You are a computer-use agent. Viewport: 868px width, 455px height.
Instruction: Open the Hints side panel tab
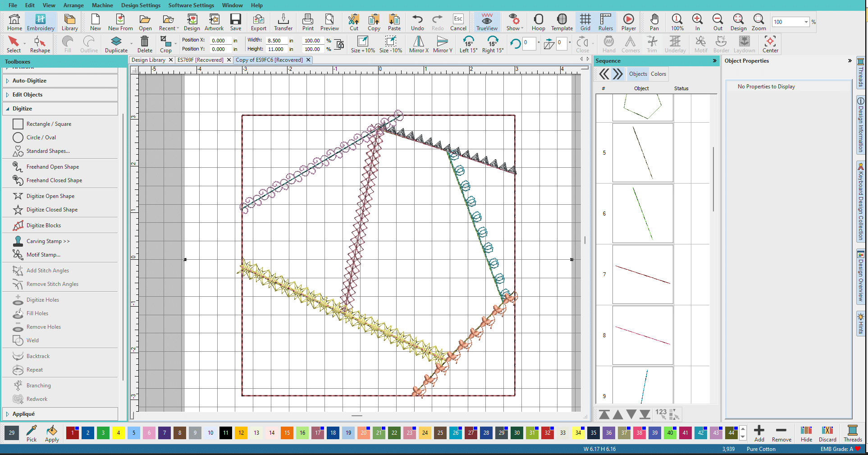point(860,324)
